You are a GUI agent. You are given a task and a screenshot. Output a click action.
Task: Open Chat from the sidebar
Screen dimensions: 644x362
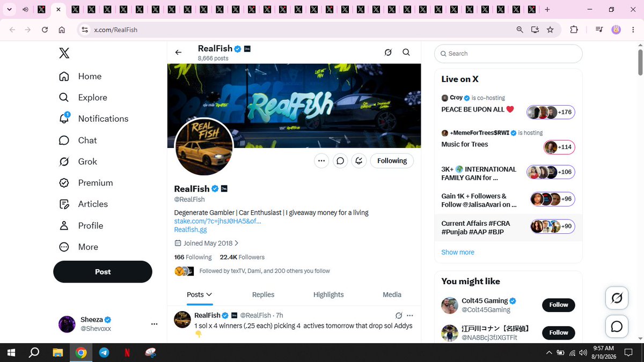(78, 140)
